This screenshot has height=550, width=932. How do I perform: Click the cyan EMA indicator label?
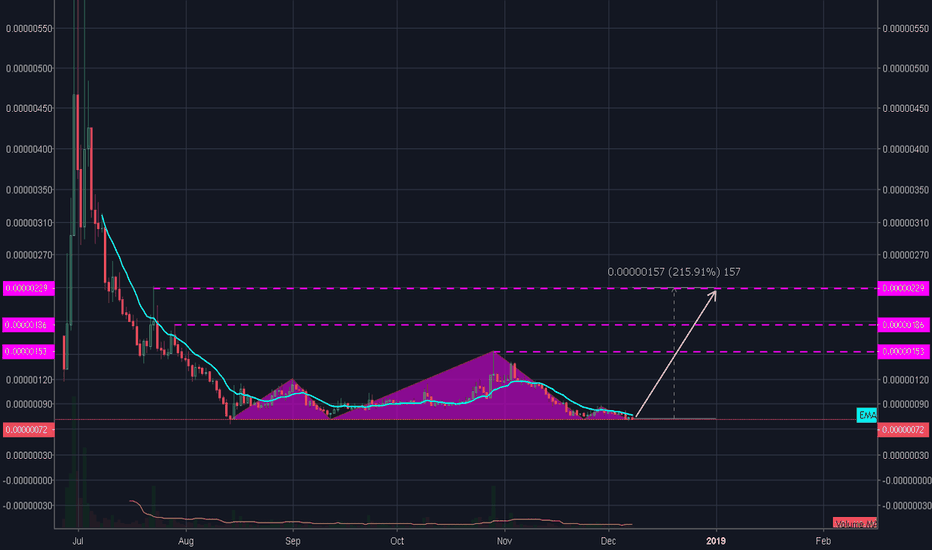point(867,415)
